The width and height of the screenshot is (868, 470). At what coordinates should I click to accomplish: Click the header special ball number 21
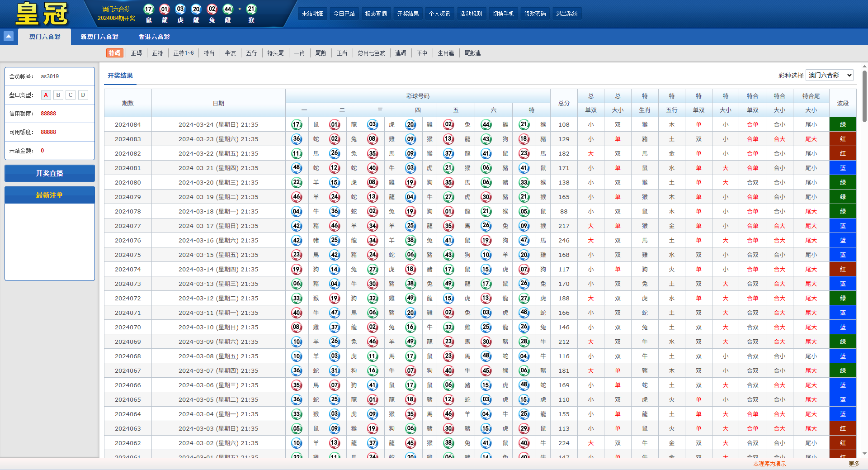click(x=251, y=9)
